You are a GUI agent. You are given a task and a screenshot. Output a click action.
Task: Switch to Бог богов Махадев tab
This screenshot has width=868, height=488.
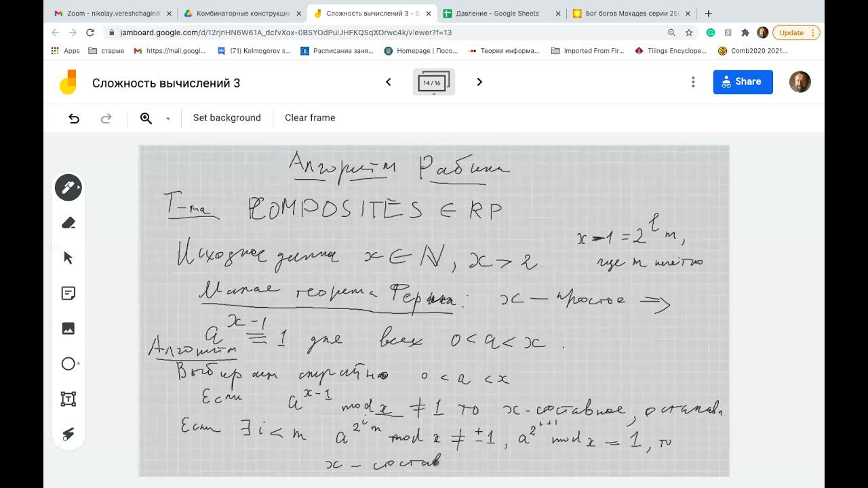pos(632,14)
